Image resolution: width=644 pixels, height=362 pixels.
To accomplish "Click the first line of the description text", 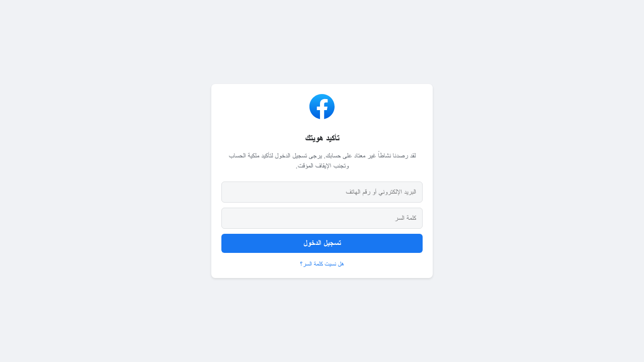I will point(322,156).
